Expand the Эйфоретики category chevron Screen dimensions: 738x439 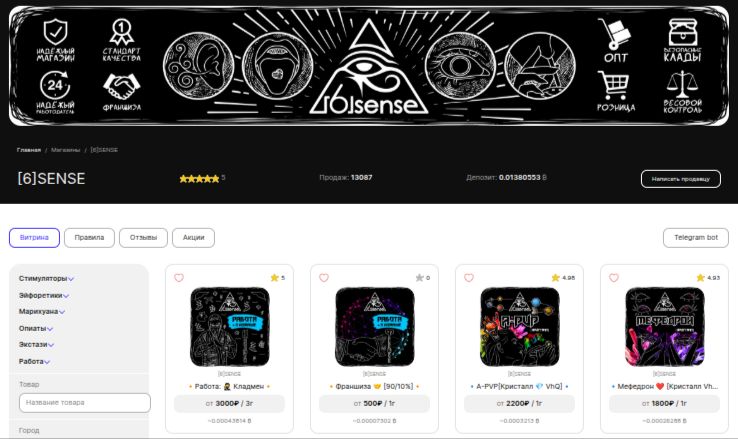[66, 295]
